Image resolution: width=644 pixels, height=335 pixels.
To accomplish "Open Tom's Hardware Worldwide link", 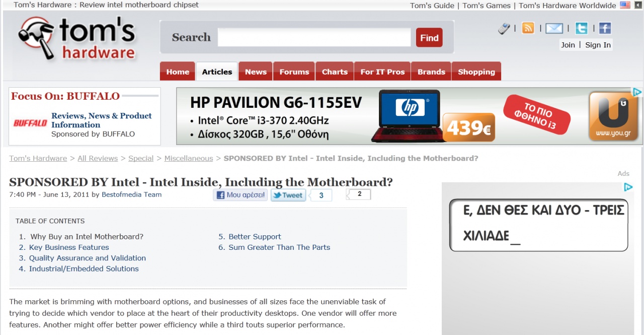I will pos(568,6).
